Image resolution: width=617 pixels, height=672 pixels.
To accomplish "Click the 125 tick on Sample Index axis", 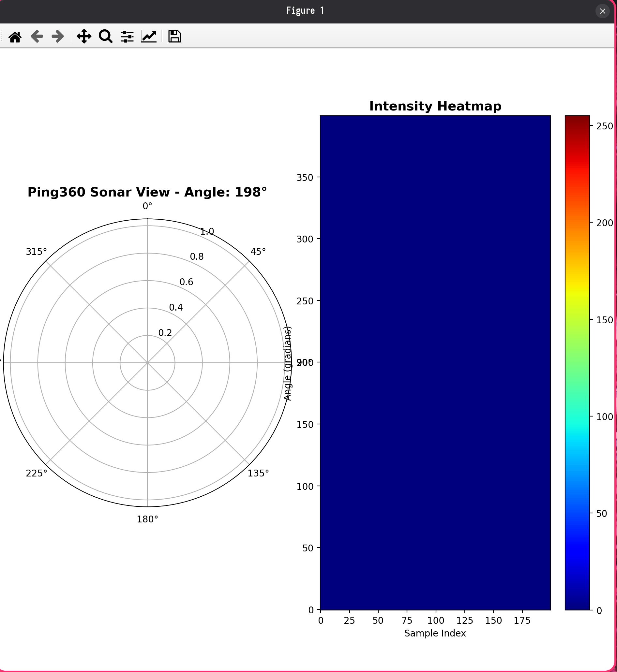I will click(x=465, y=621).
